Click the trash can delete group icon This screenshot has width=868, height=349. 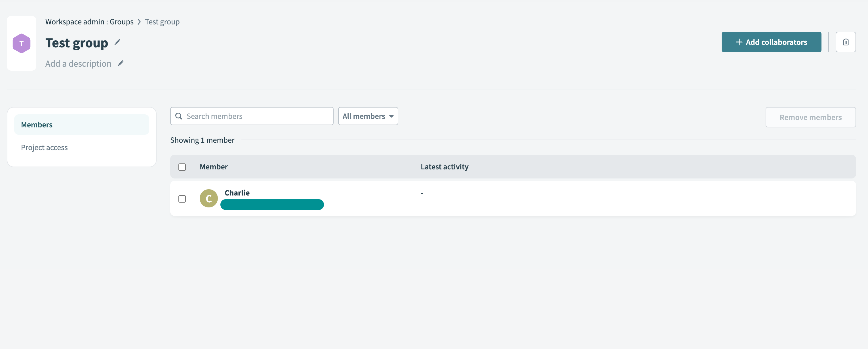[x=845, y=42]
